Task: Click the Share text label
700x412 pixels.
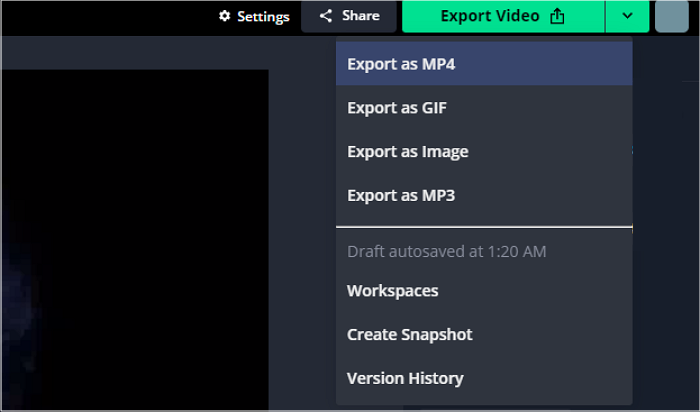Action: (360, 16)
